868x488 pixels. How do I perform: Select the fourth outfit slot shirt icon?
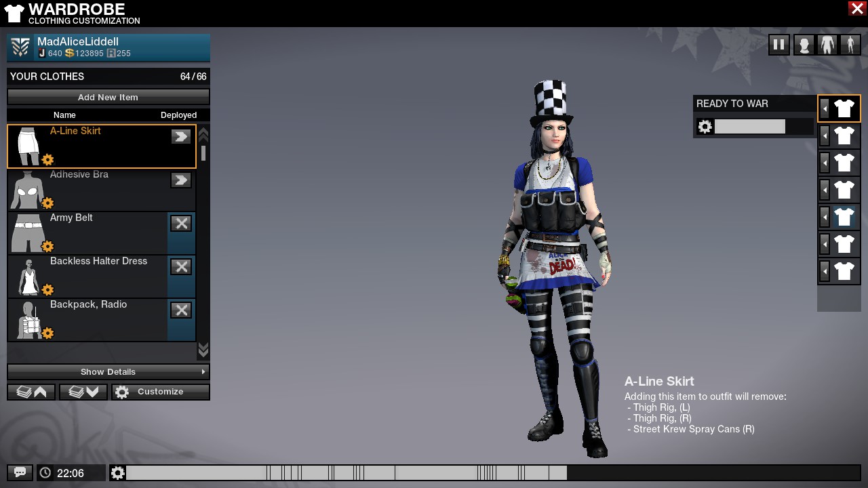(844, 190)
